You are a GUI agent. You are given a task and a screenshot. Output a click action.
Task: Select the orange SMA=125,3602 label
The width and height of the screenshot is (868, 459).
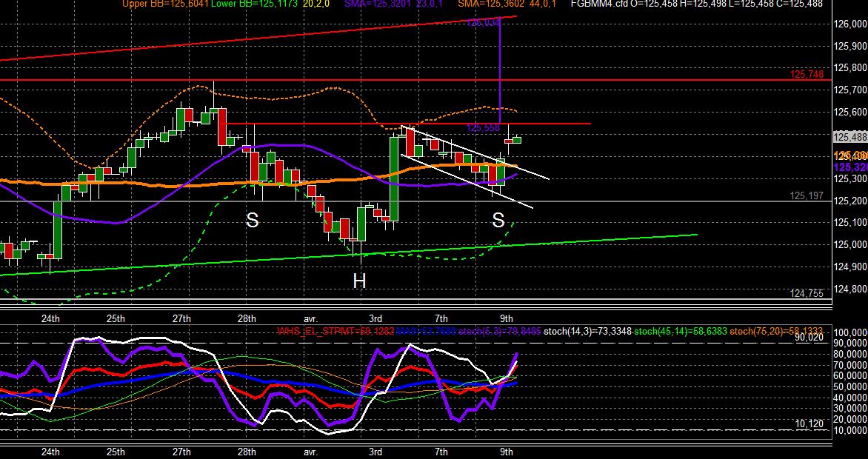(x=492, y=4)
